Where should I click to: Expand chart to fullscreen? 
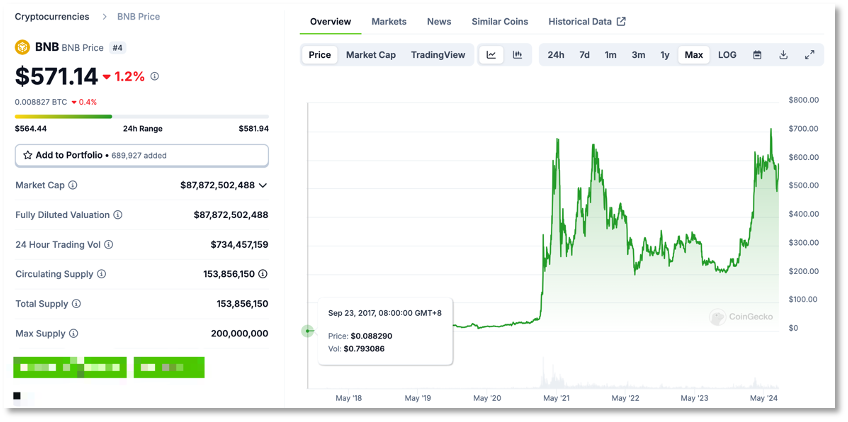pos(810,55)
